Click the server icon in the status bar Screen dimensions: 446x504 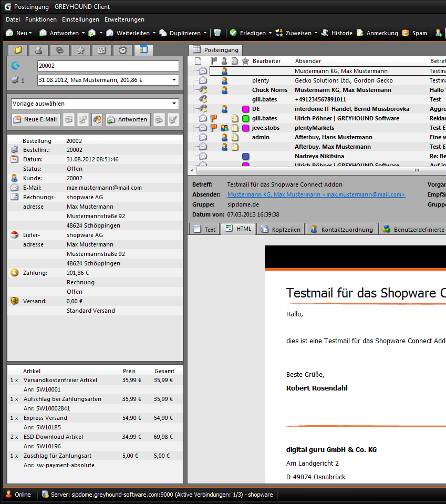[x=45, y=495]
